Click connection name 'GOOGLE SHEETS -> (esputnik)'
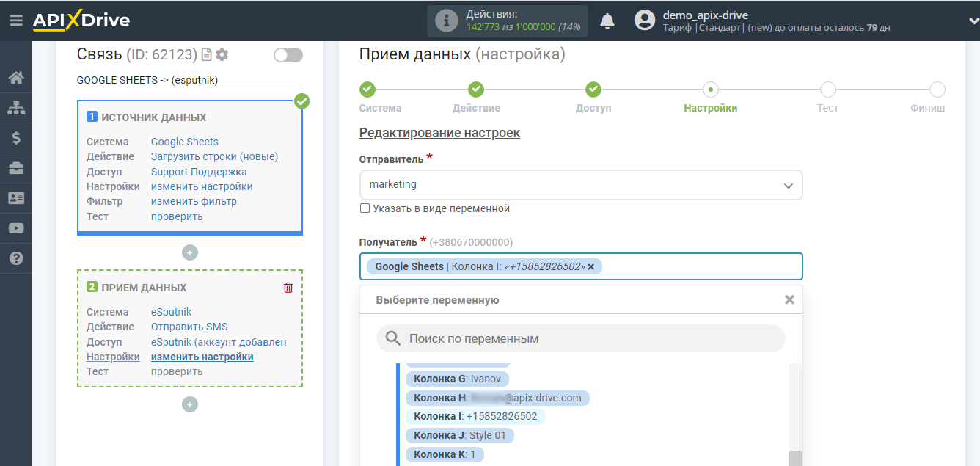Image resolution: width=980 pixels, height=466 pixels. click(x=147, y=80)
